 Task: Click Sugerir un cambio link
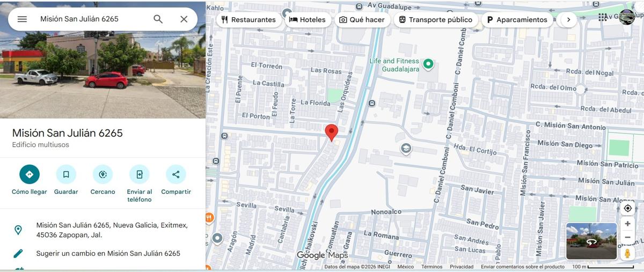[108, 253]
